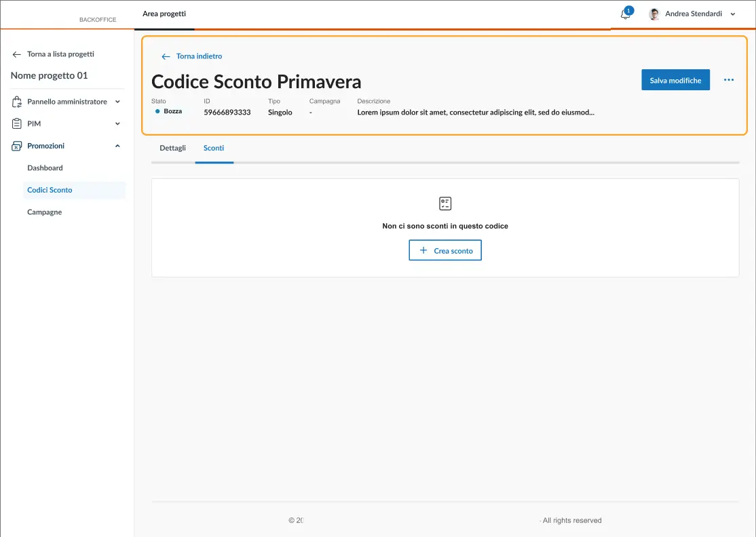756x537 pixels.
Task: Select the Sconti tab
Action: click(x=214, y=148)
